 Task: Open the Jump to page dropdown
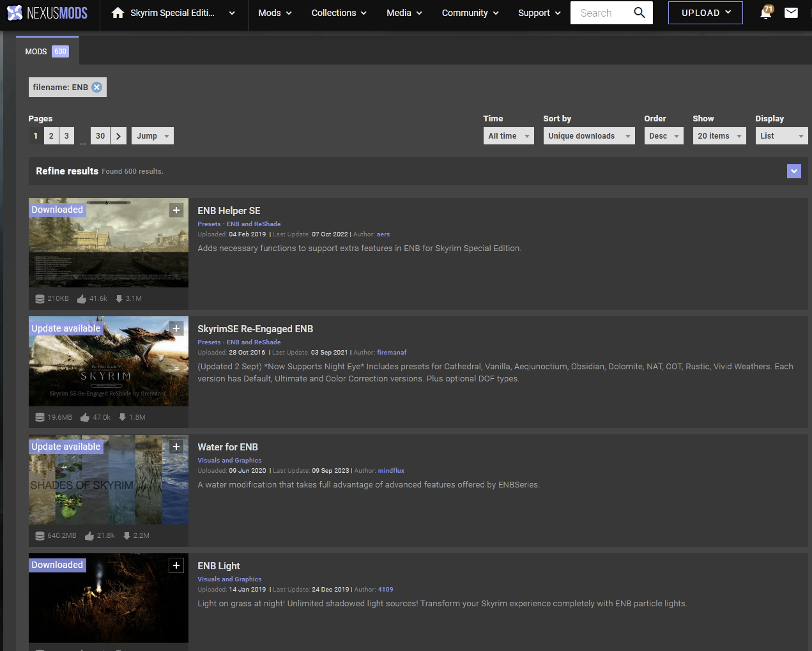click(x=153, y=136)
